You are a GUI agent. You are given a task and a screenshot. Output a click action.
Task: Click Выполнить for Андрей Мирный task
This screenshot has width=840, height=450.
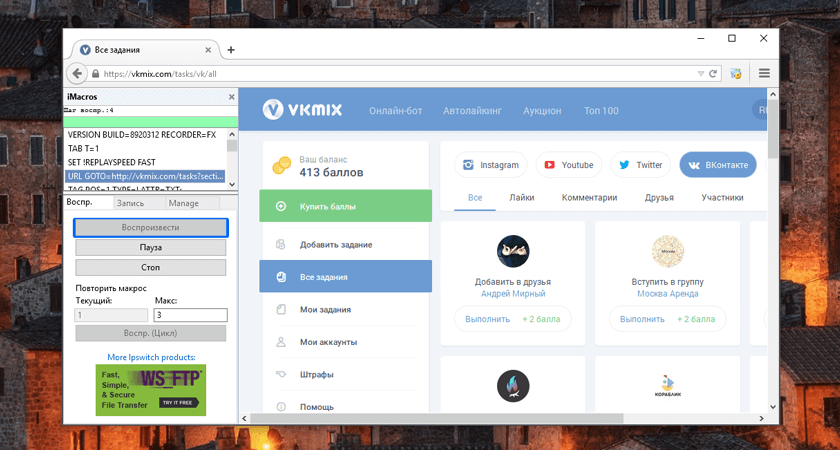pos(488,319)
